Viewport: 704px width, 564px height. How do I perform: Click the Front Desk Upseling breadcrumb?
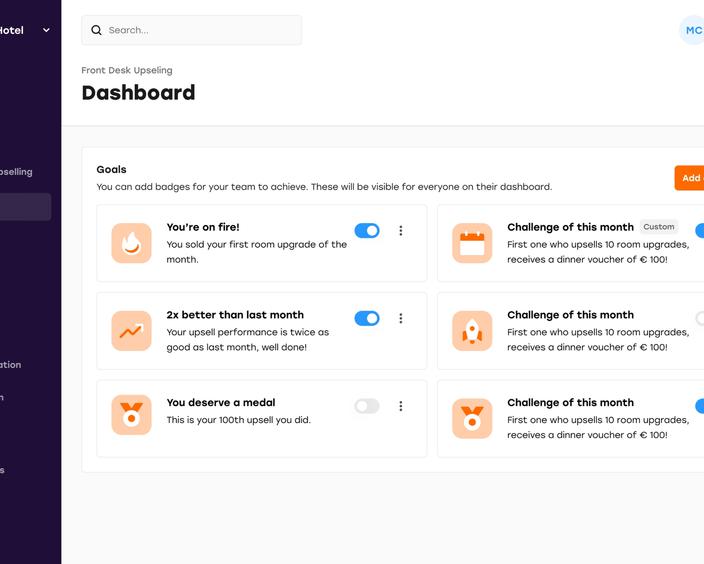pos(127,70)
